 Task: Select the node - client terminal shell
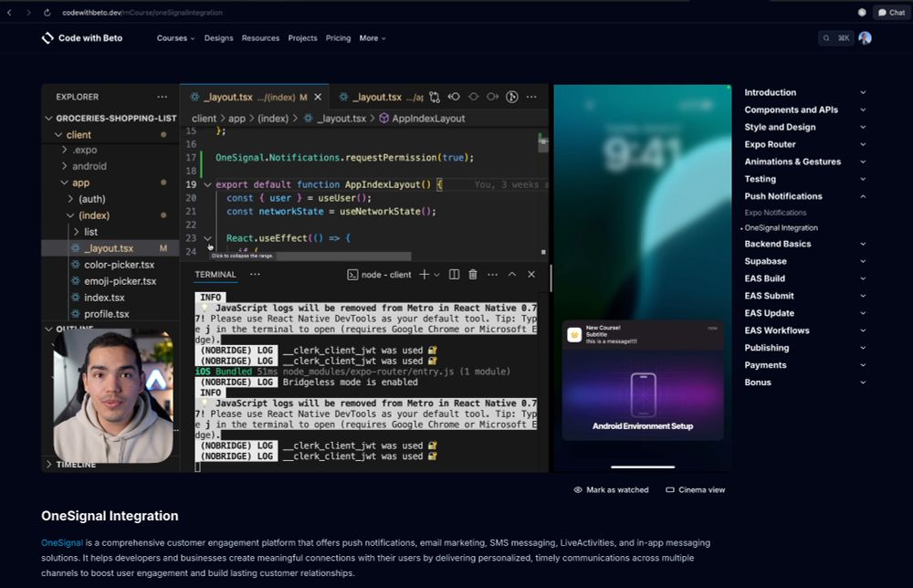tap(379, 275)
